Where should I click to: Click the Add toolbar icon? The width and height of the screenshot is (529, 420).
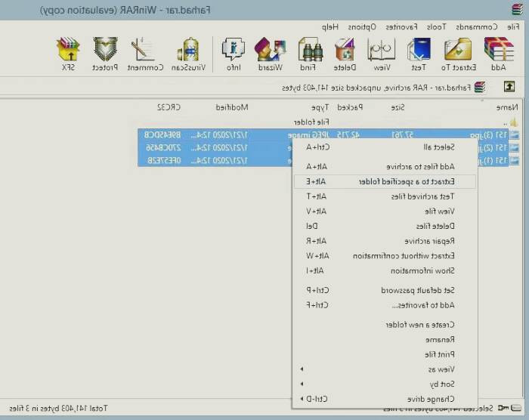pyautogui.click(x=499, y=53)
